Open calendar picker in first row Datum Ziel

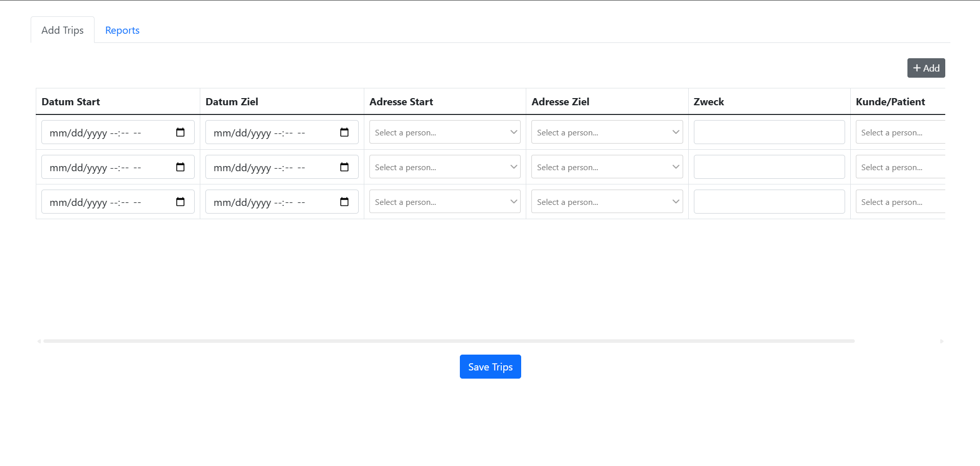coord(344,132)
